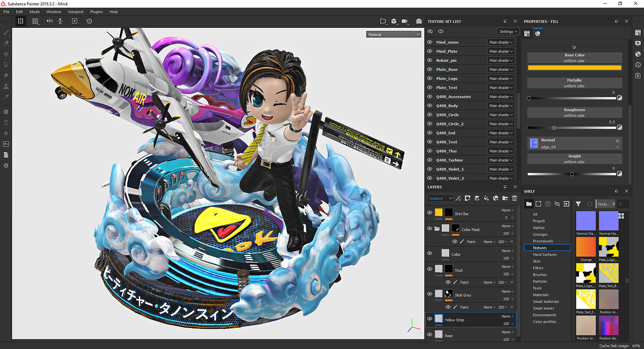Click the Metallic uniform color button
The width and height of the screenshot is (644, 349).
coord(574,83)
